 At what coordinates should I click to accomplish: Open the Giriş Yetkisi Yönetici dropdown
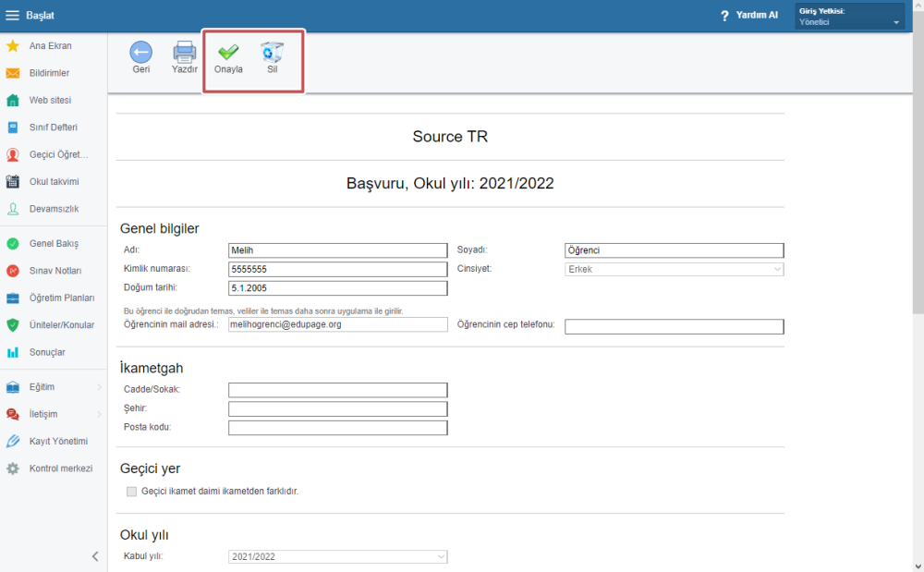click(849, 16)
